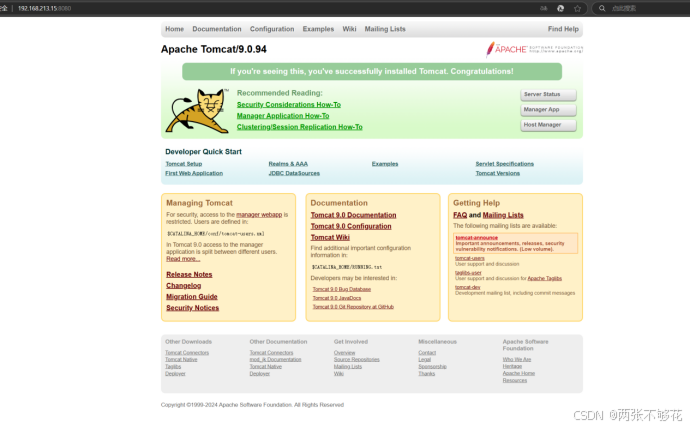Open Find Help in the top navigation bar

tap(563, 29)
